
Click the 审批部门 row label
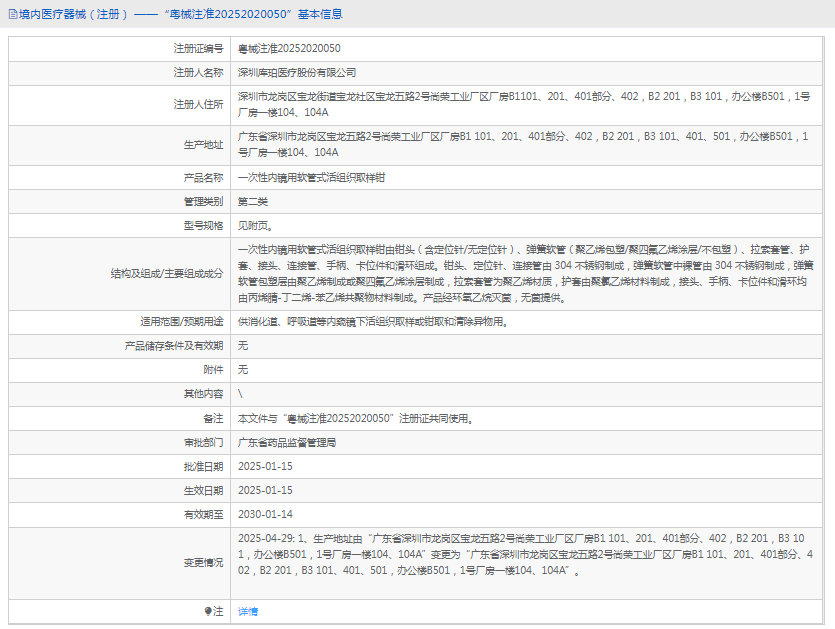point(203,443)
